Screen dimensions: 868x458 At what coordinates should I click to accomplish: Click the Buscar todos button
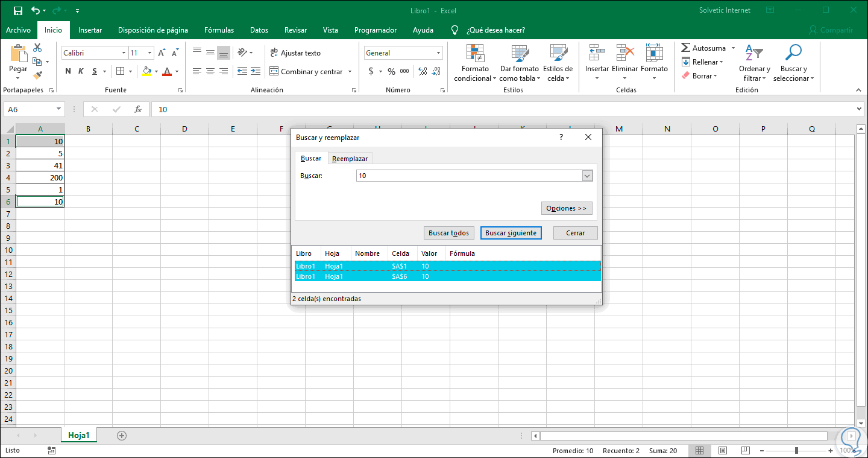(448, 233)
